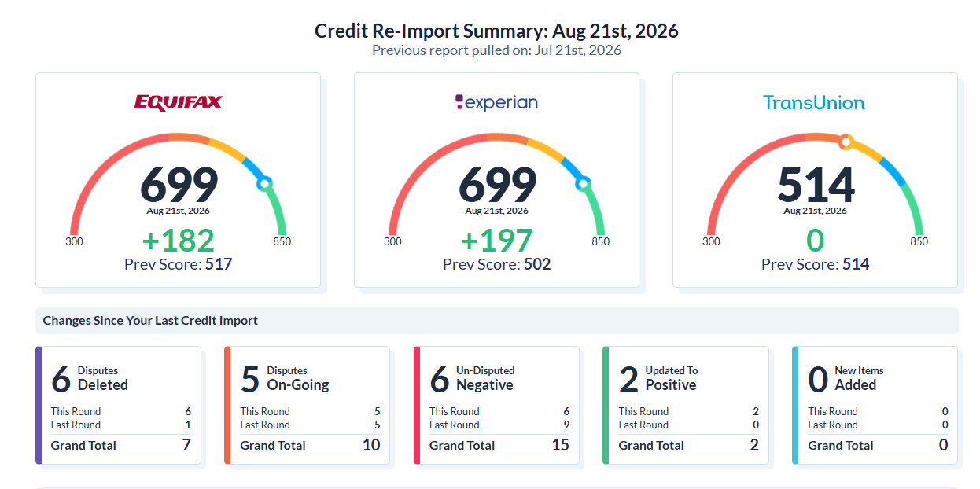Click the Equifax +182 score change
This screenshot has width=980, height=489.
coord(178,240)
